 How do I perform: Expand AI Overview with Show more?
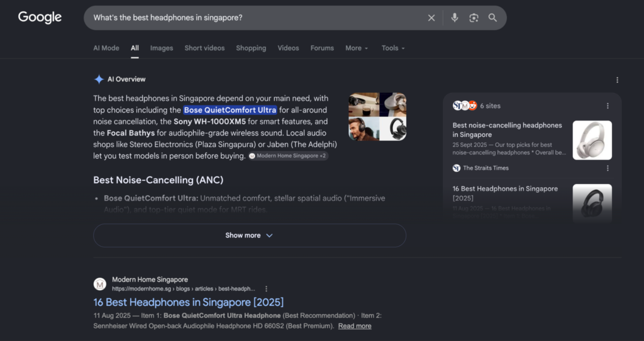click(249, 235)
